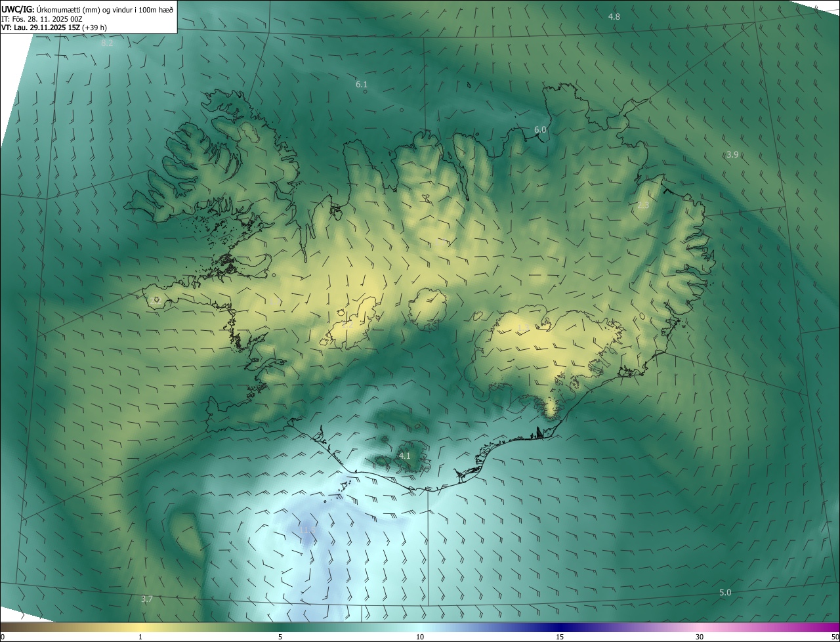Click the 1.3 value label on the glacier
The image size is (840, 642).
[x=522, y=328]
